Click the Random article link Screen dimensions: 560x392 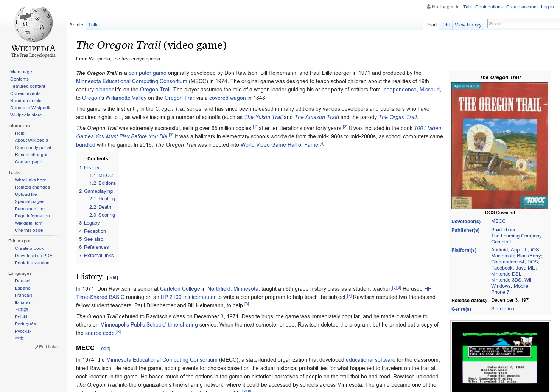(x=26, y=101)
